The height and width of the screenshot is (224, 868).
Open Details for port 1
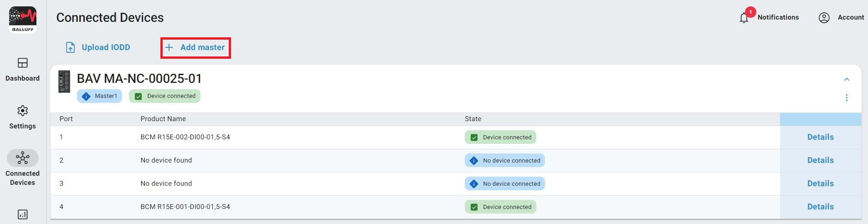(820, 137)
